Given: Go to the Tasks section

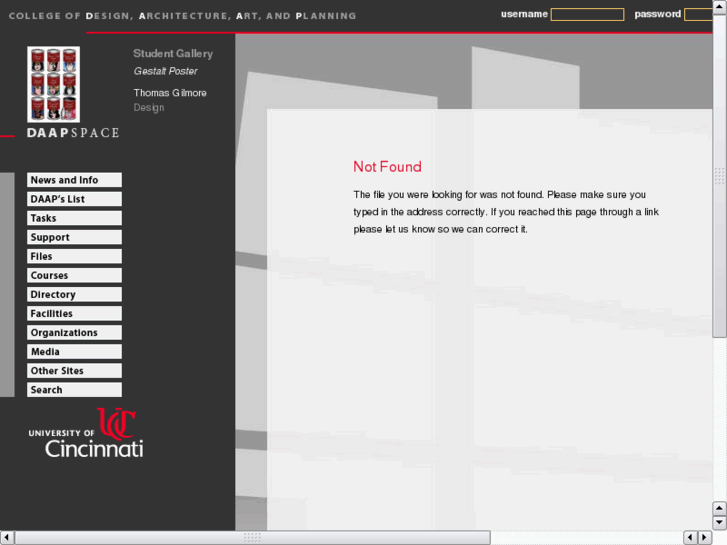Looking at the screenshot, I should coord(74,218).
